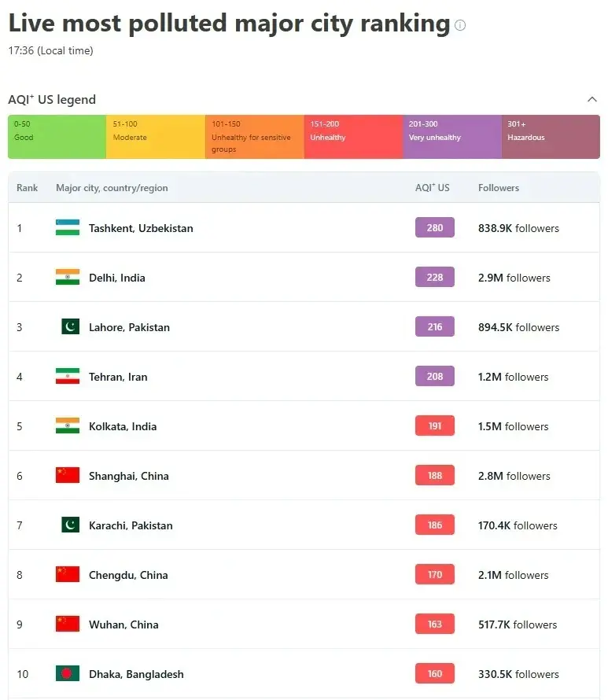Screen dimensions: 608x700
Task: Click the Hazardous 301+ legend block
Action: (x=550, y=137)
